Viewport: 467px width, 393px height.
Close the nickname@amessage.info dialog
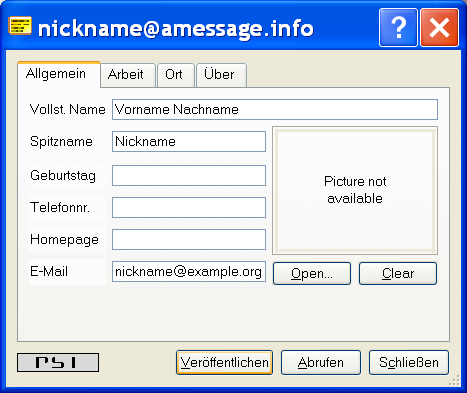439,27
